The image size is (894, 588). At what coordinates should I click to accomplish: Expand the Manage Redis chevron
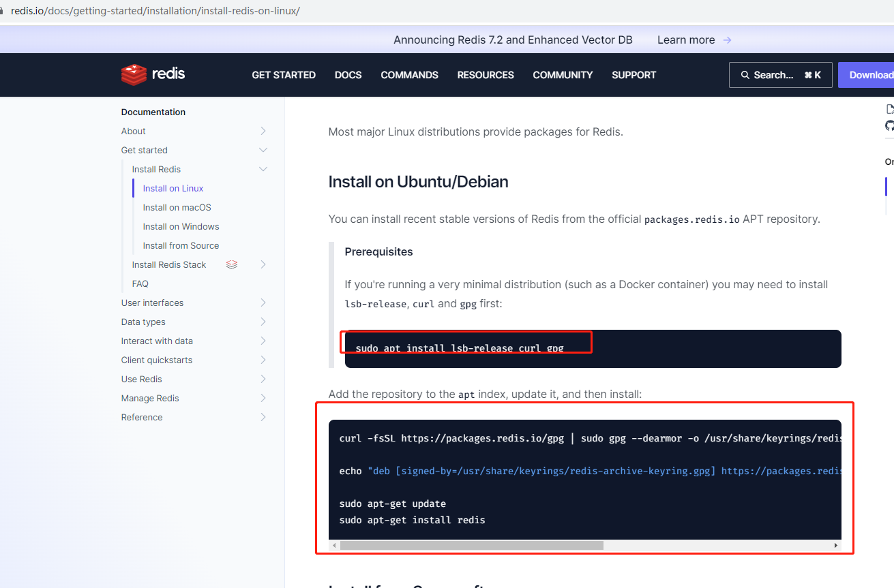click(x=263, y=398)
